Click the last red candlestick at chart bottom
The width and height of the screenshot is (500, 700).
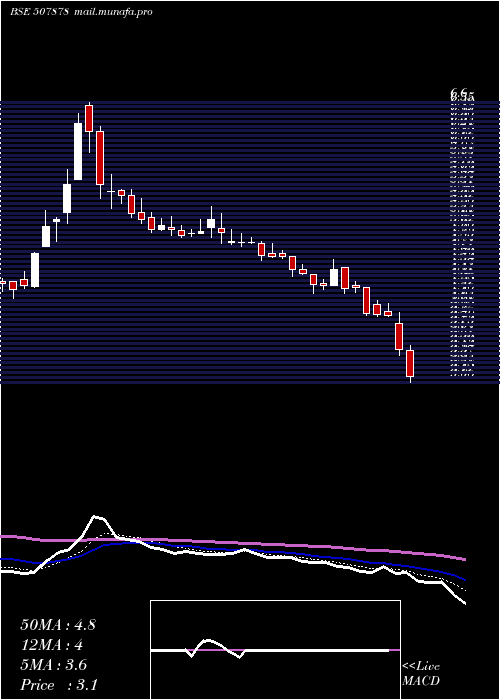(410, 363)
